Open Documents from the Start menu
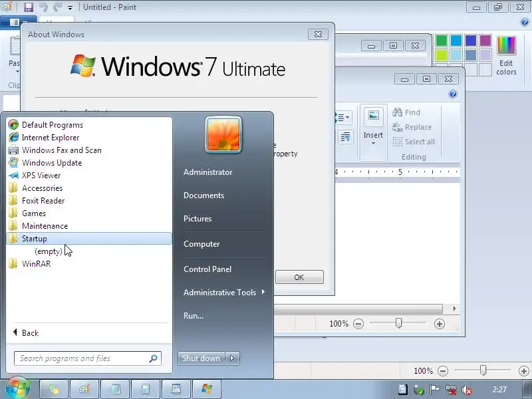 [x=203, y=196]
